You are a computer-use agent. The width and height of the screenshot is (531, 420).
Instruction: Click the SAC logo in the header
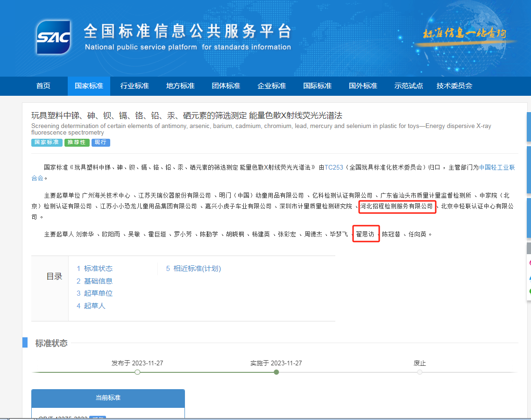coord(54,37)
